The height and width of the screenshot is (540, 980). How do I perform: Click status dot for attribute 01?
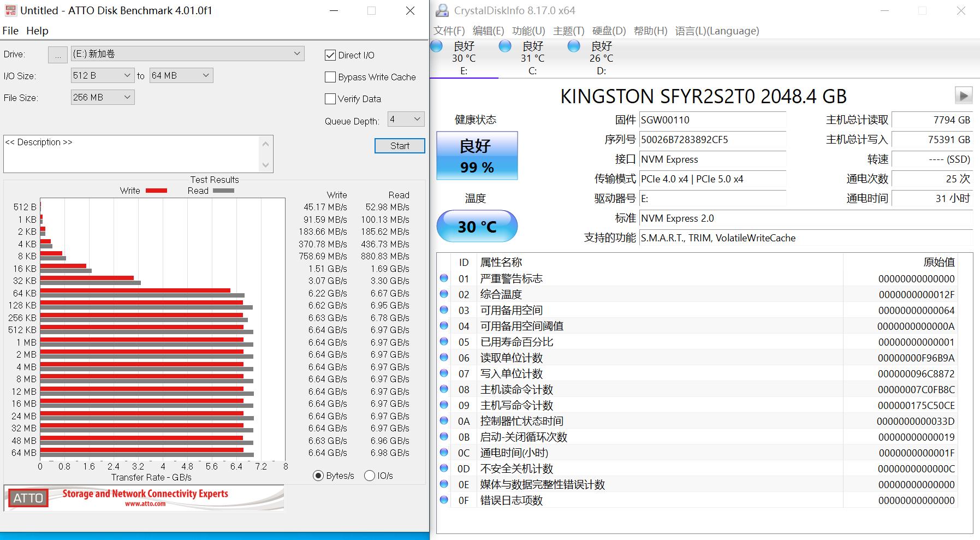pyautogui.click(x=444, y=278)
